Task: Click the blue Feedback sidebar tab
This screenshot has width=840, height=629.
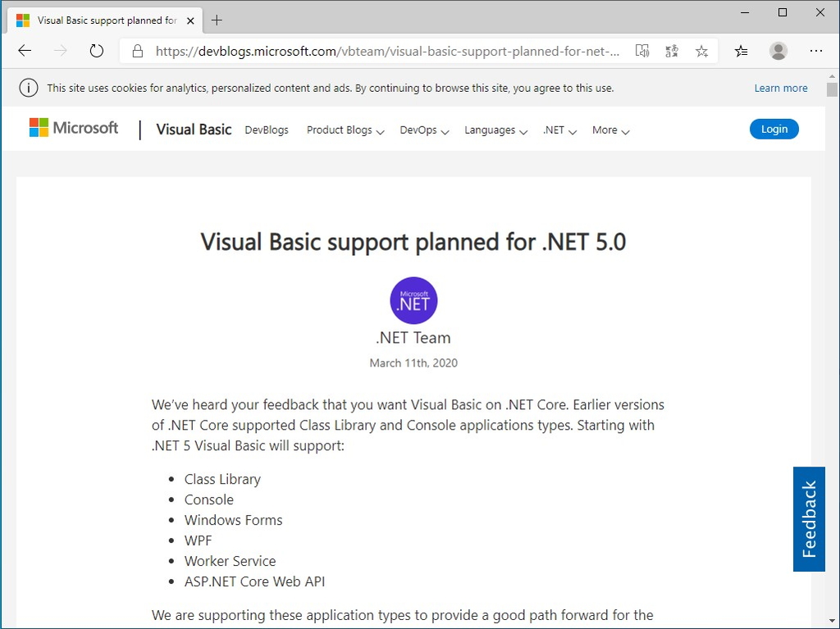Action: pos(809,519)
